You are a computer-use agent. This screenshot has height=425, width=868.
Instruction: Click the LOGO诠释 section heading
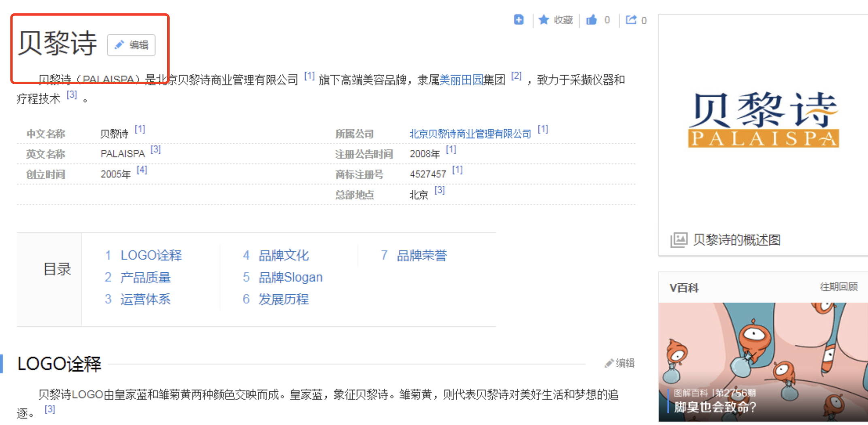59,363
